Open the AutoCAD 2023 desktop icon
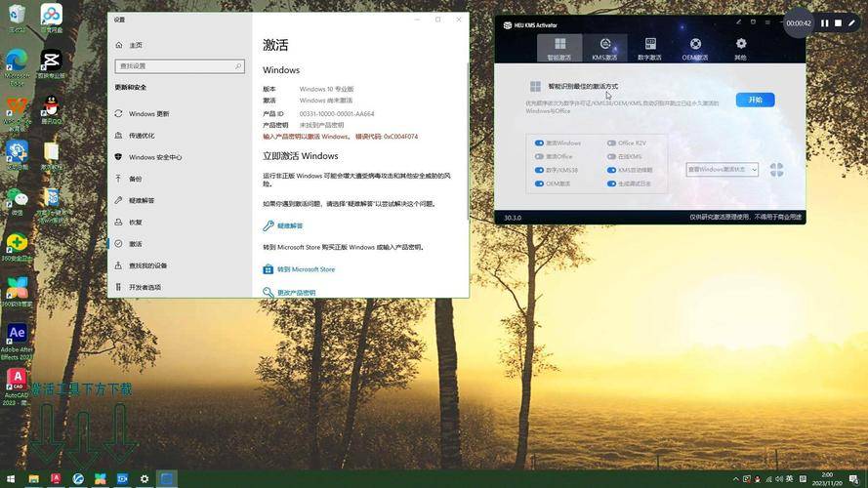The image size is (868, 488). click(x=17, y=386)
